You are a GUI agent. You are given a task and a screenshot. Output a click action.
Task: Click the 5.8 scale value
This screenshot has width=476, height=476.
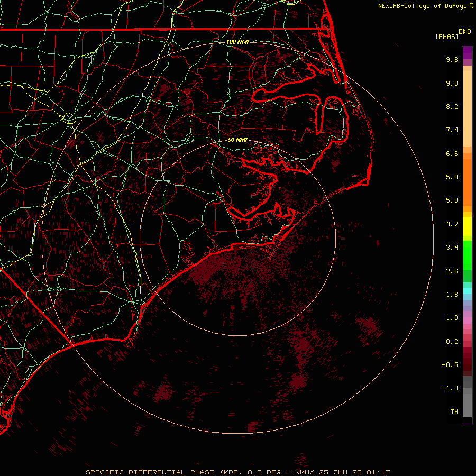(452, 177)
